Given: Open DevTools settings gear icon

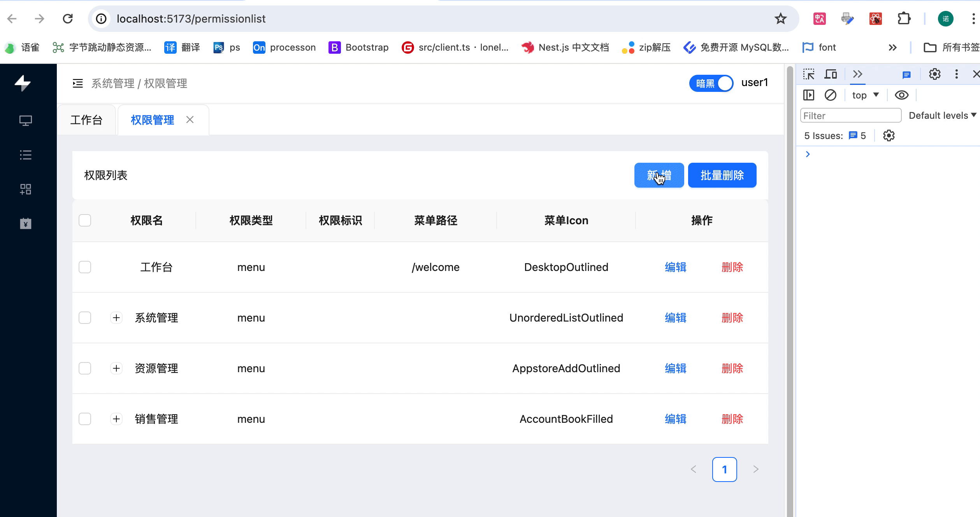Looking at the screenshot, I should point(934,74).
